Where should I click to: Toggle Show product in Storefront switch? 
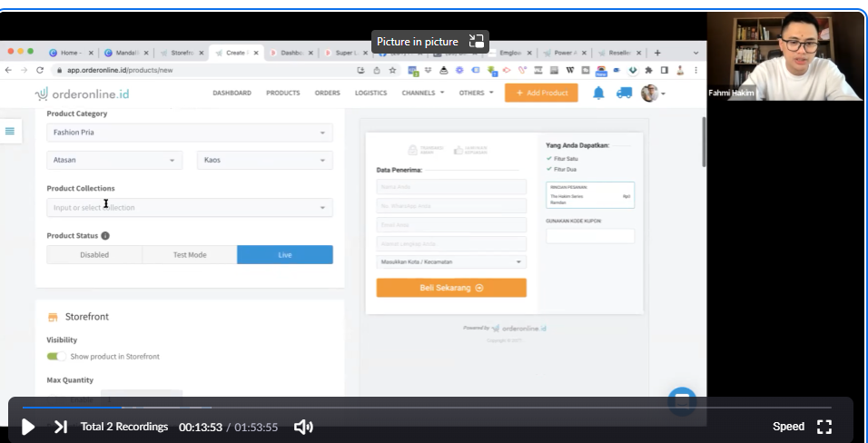pos(56,357)
